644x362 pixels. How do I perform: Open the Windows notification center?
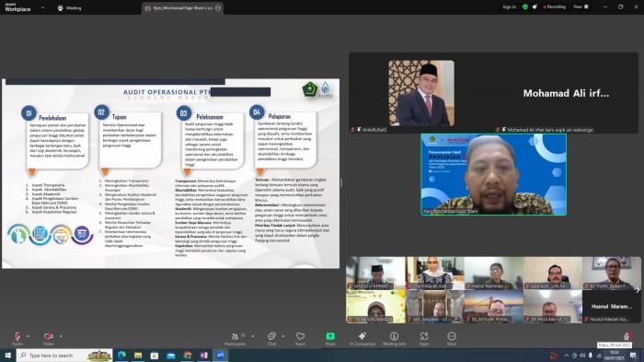coord(633,356)
